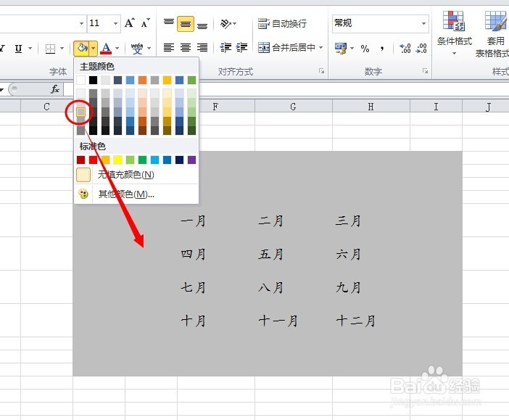
Task: Click the cell containing 七月
Action: pyautogui.click(x=216, y=287)
